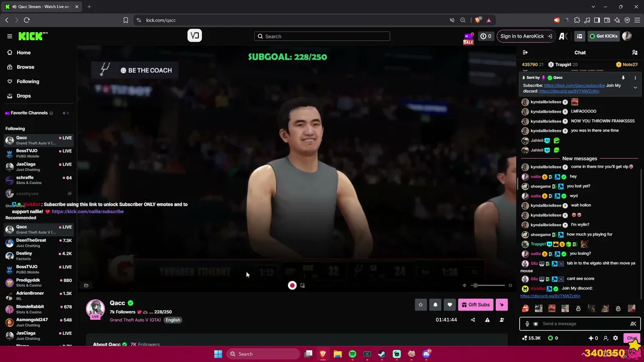Click the star favorite channel button
The height and width of the screenshot is (362, 644).
pyautogui.click(x=421, y=305)
